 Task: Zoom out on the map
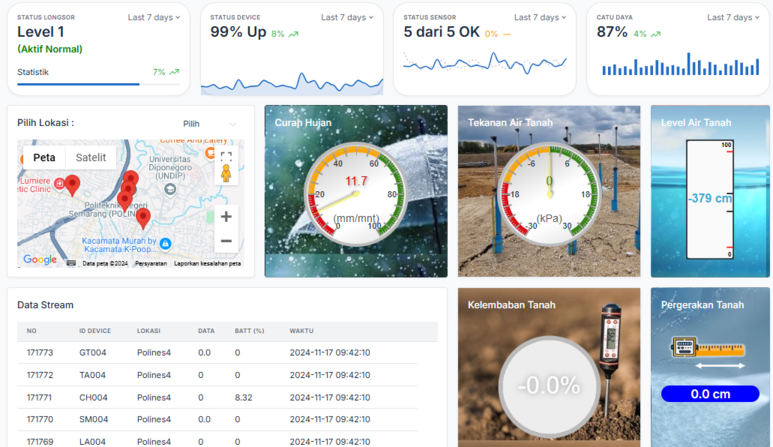pos(226,241)
